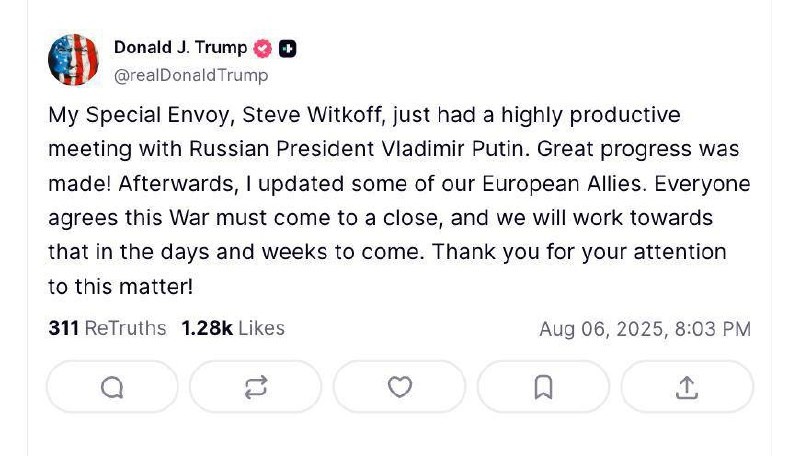This screenshot has height=456, width=800.
Task: Bookmark this post with the bookmark icon
Action: 543,387
